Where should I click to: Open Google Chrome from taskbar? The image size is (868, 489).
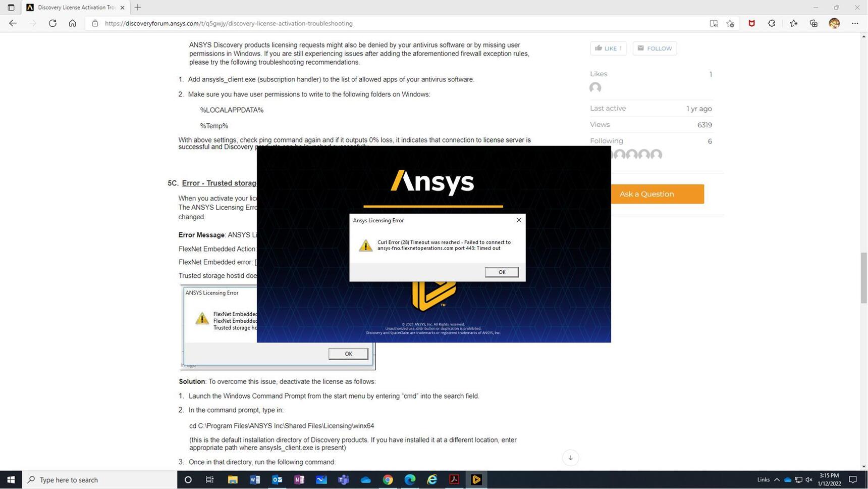(388, 480)
